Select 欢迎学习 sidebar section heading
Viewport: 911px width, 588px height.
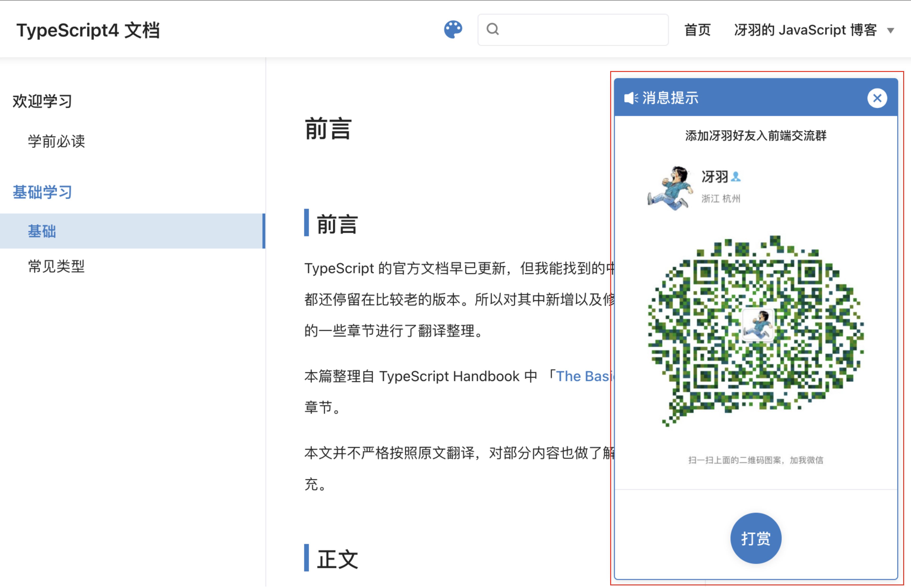click(42, 101)
